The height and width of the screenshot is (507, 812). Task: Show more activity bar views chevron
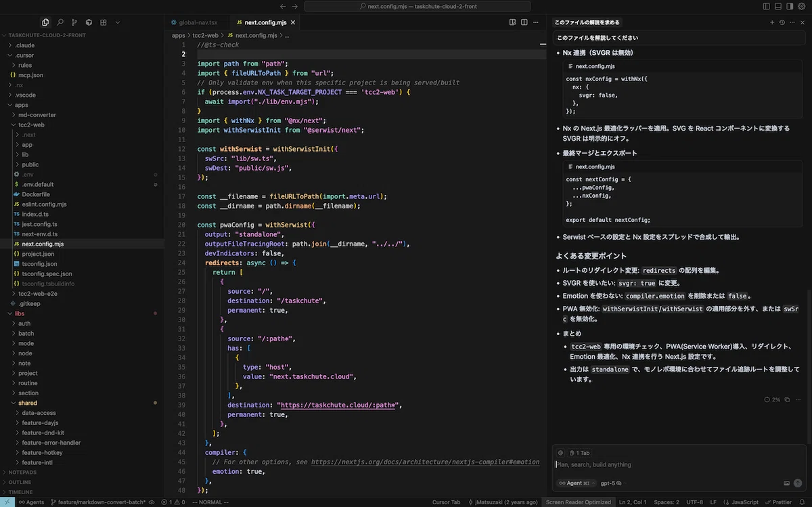[x=118, y=22]
